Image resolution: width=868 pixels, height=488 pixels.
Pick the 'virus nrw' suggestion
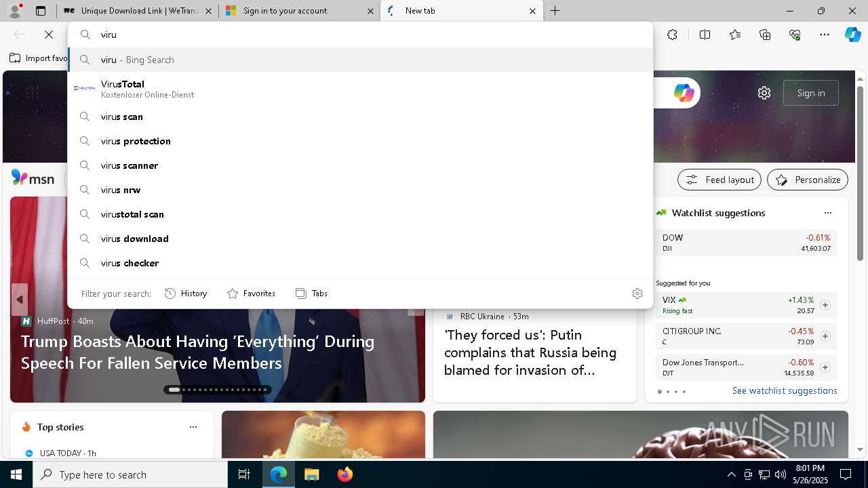[x=360, y=190]
